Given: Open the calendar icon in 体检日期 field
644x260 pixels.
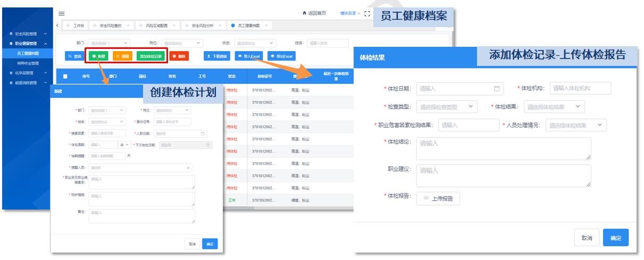Looking at the screenshot, I should [x=497, y=88].
